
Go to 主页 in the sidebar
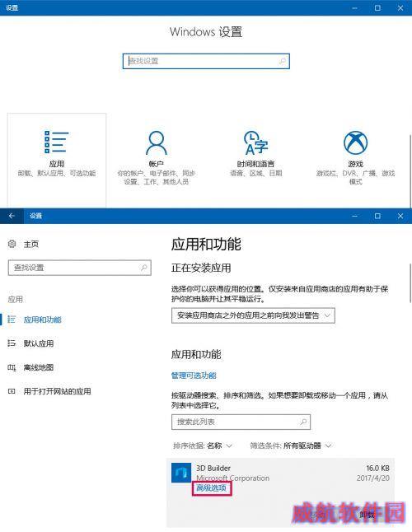click(x=30, y=244)
